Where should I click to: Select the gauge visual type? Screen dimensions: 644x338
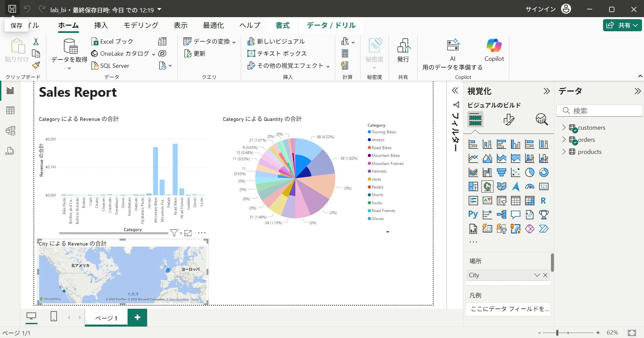(x=529, y=186)
